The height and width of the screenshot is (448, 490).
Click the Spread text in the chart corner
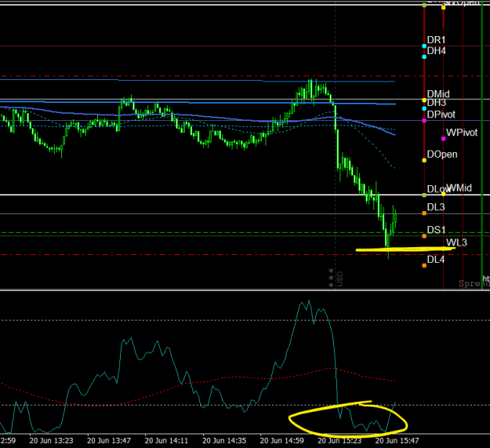point(474,283)
